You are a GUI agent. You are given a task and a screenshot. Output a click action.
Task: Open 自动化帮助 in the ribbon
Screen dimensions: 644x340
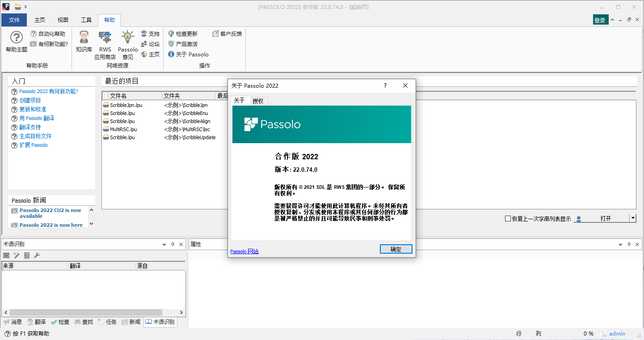48,34
